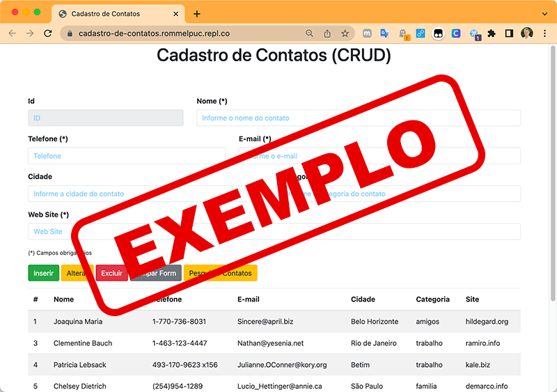This screenshot has width=557, height=392.
Task: Bookmark this page with star icon
Action: (345, 33)
